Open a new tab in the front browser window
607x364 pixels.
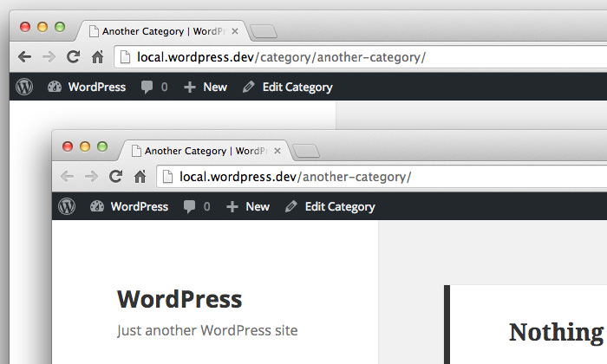coord(306,151)
